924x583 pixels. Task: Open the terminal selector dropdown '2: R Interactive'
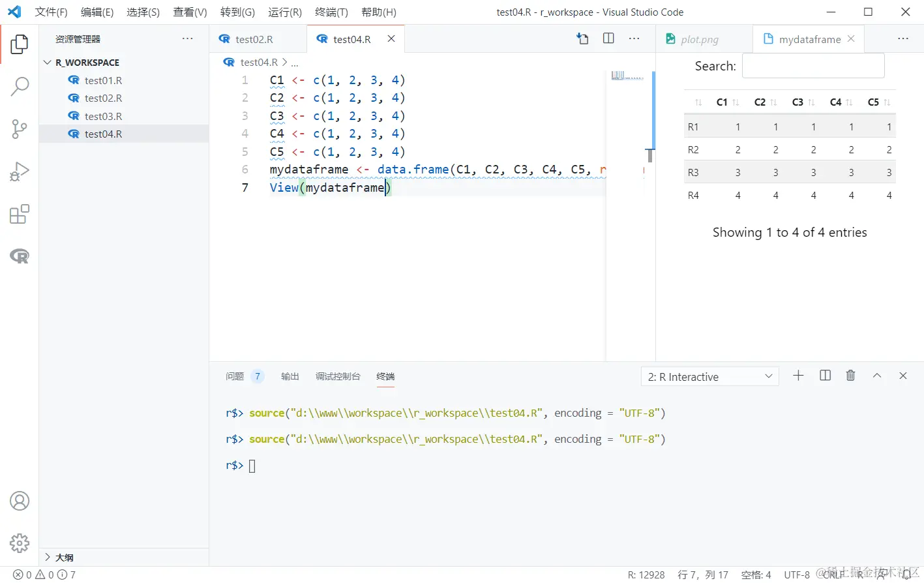pyautogui.click(x=710, y=376)
